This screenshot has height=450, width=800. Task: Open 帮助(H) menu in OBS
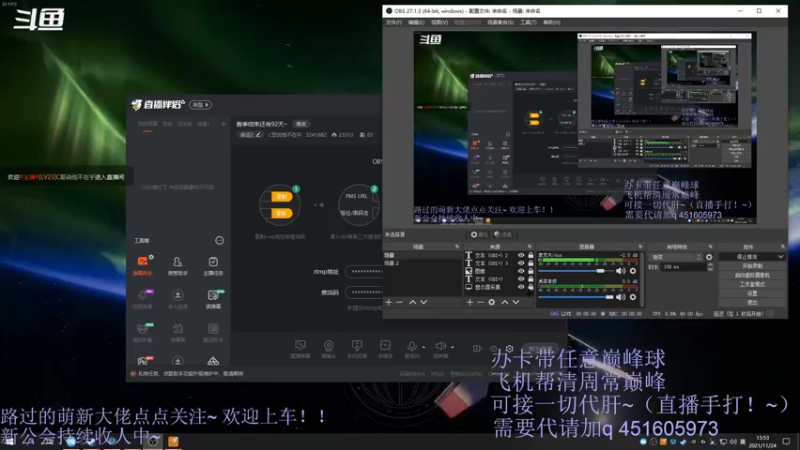[552, 22]
